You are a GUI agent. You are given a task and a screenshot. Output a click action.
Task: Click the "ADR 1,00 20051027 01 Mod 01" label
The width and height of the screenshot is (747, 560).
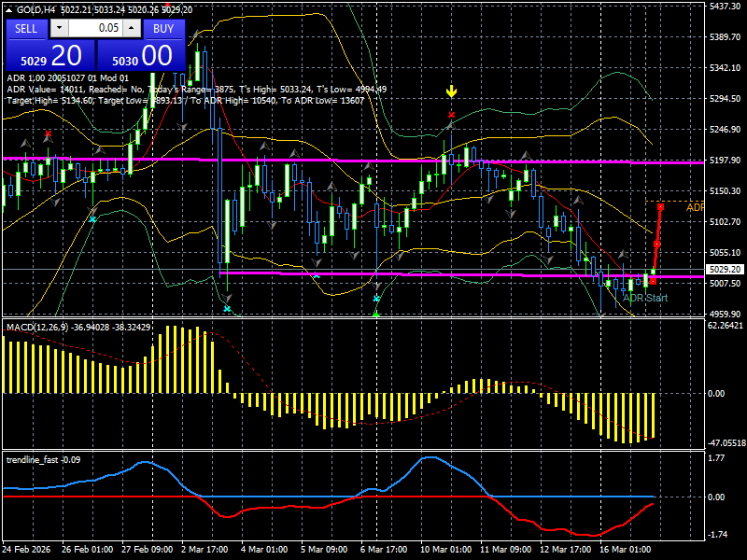tap(67, 78)
